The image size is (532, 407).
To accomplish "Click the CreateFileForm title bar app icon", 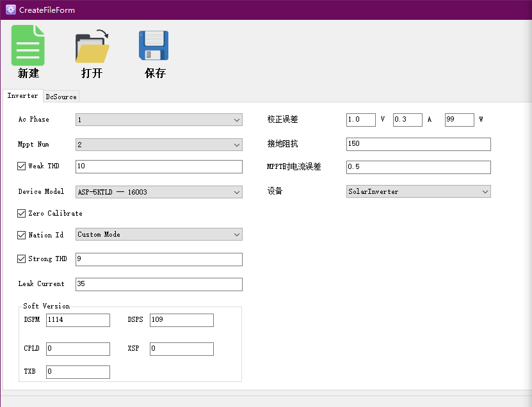I will click(x=10, y=10).
